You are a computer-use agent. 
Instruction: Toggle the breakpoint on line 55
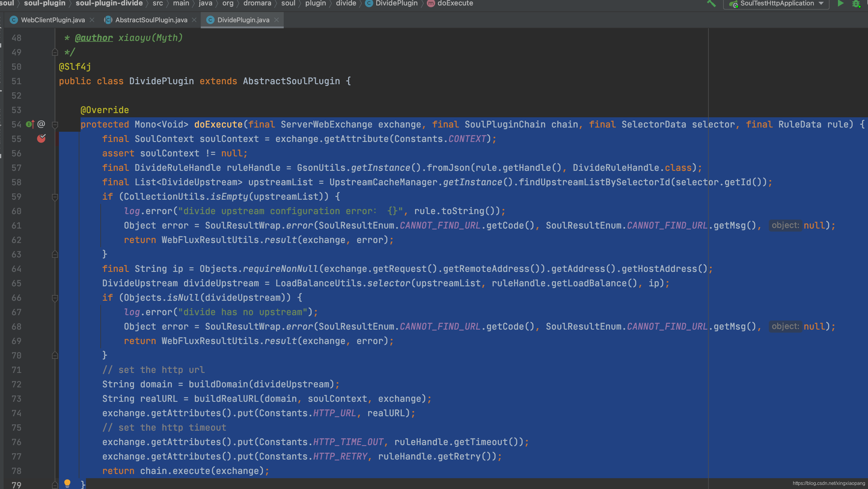41,139
